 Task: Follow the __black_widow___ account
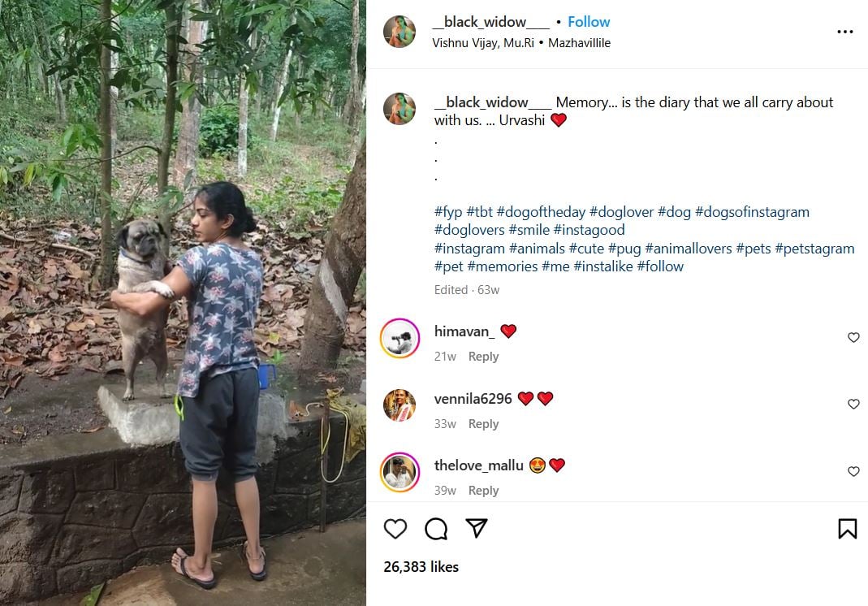point(589,22)
